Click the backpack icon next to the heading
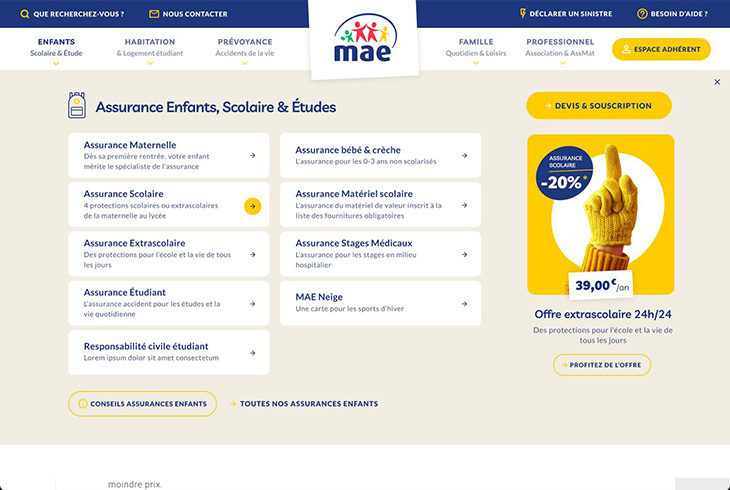This screenshot has width=730, height=490. pyautogui.click(x=77, y=106)
